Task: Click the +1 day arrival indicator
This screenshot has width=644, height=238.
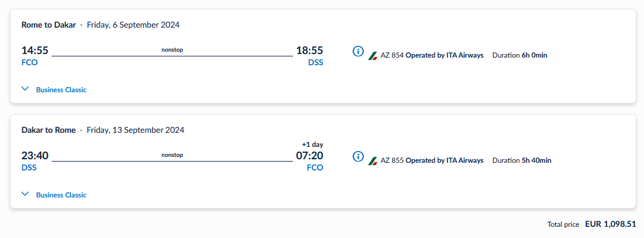Action: (312, 145)
